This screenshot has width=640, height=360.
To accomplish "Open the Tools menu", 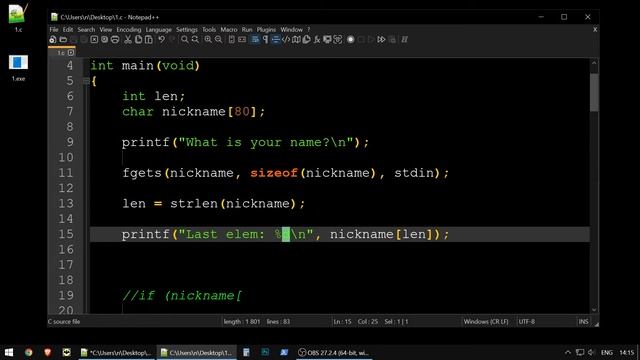I will tap(209, 29).
